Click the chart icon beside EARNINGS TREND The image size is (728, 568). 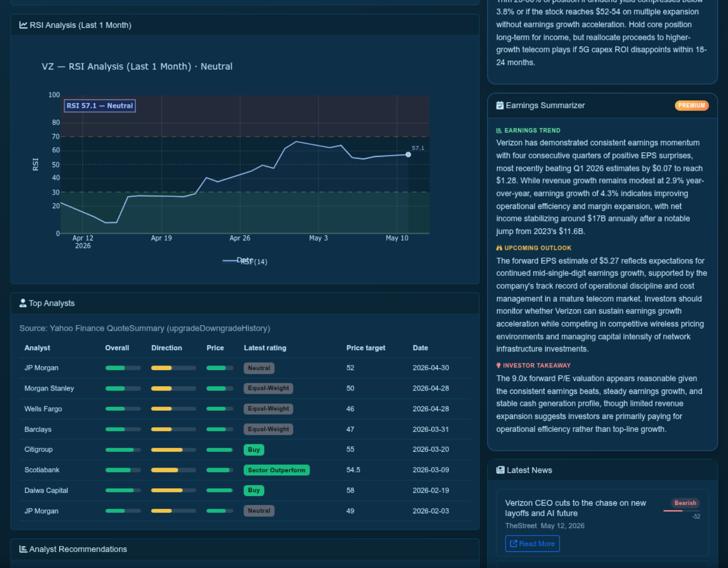499,131
